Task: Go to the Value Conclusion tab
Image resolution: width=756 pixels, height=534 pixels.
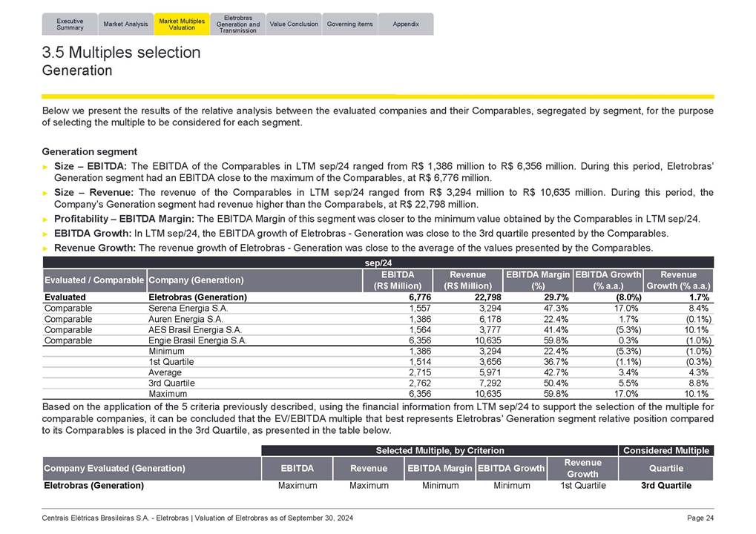Action: [293, 24]
